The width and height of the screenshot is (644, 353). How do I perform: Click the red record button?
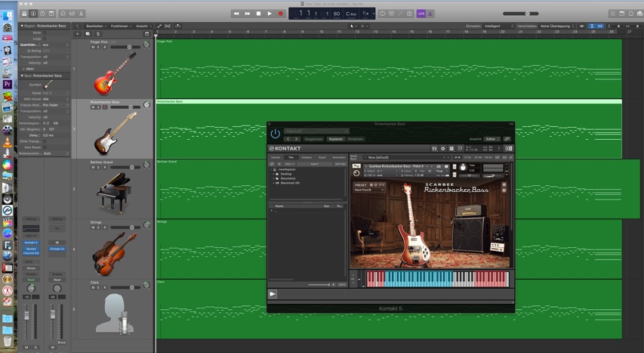coord(281,14)
